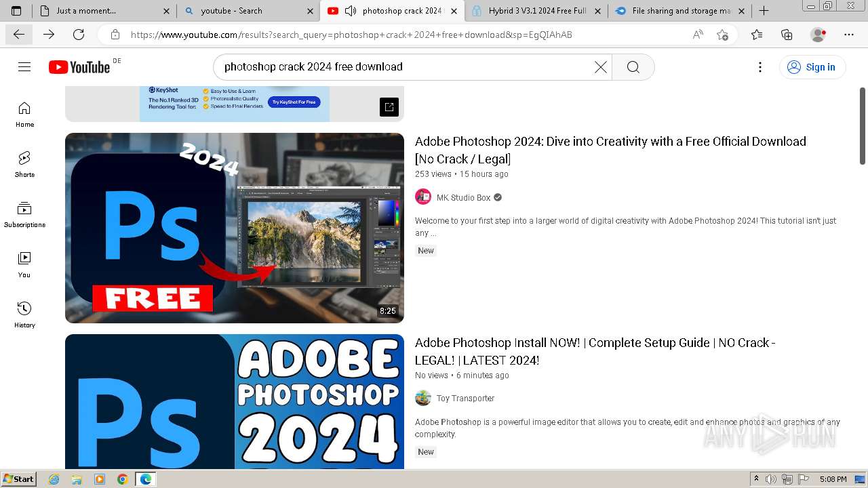Viewport: 868px width, 488px height.
Task: Click the MK Studio Box channel avatar
Action: (423, 197)
